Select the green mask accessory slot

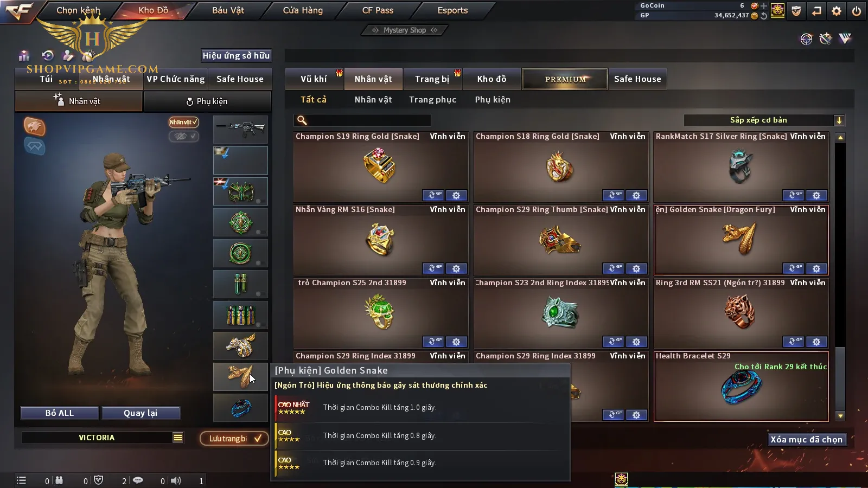coord(240,191)
